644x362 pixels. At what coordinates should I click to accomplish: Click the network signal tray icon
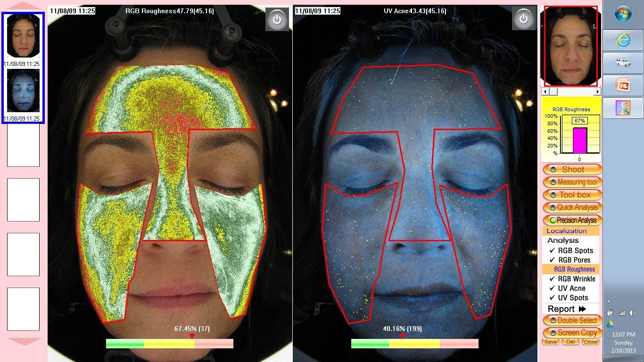[x=621, y=313]
